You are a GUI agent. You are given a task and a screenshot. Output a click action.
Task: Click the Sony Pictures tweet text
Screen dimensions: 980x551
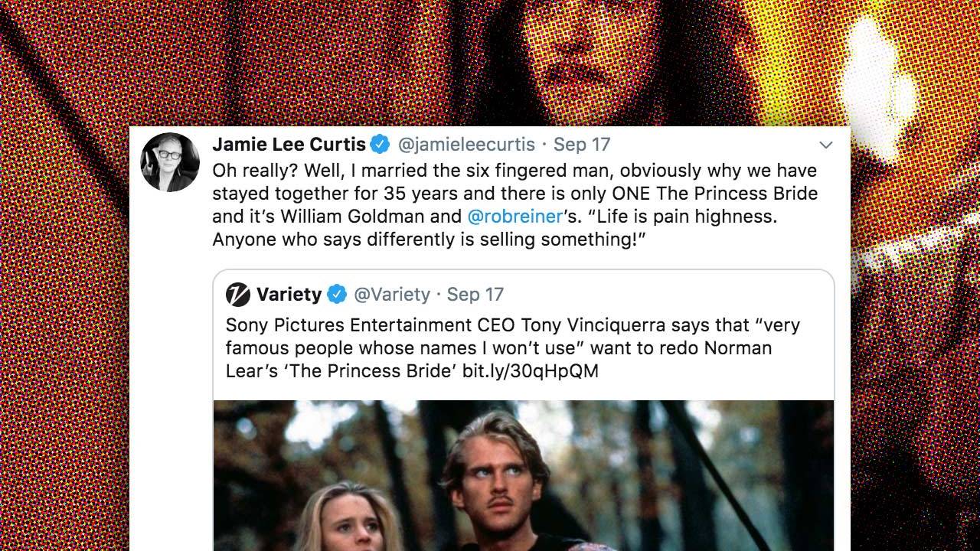pos(511,348)
